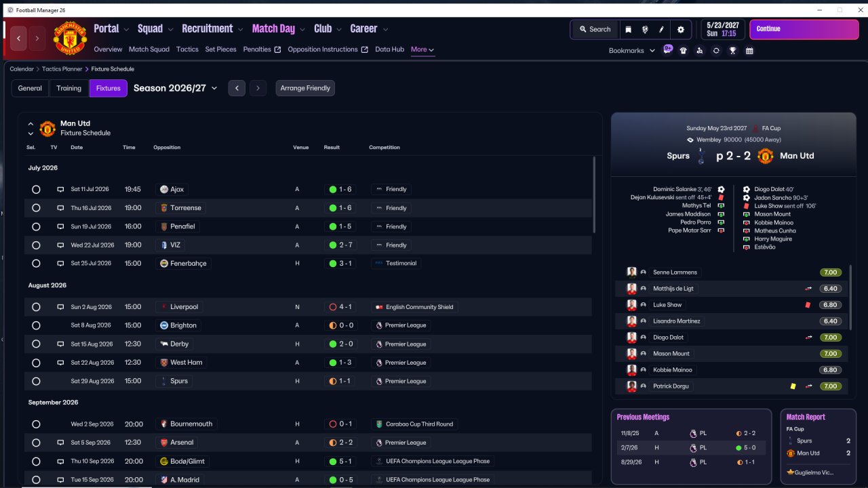Screen dimensions: 868x488
Task: Expand the Club menu chevron
Action: (x=339, y=29)
